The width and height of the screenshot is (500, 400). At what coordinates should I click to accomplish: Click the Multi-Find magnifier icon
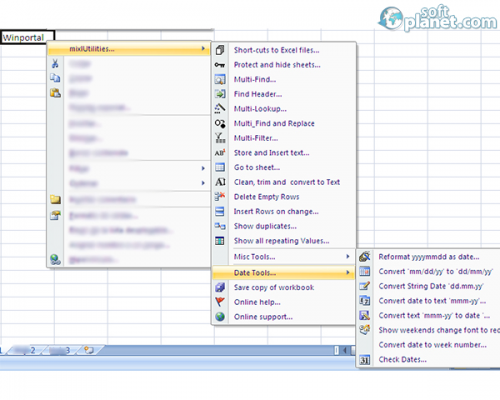[x=220, y=80]
